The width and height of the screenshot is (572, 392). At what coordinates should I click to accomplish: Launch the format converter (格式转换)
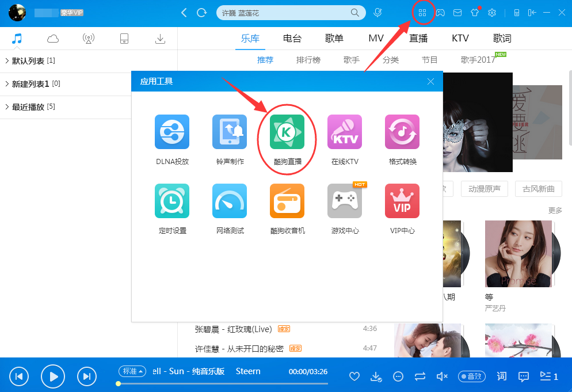pos(402,132)
